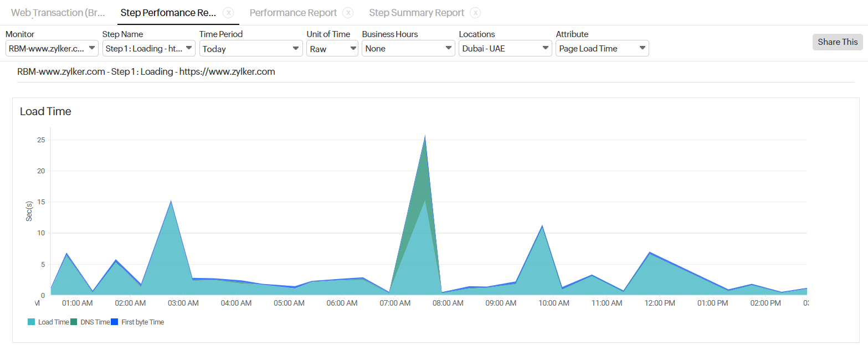868x345 pixels.
Task: Close the Step Summary Report tab
Action: pyautogui.click(x=475, y=12)
